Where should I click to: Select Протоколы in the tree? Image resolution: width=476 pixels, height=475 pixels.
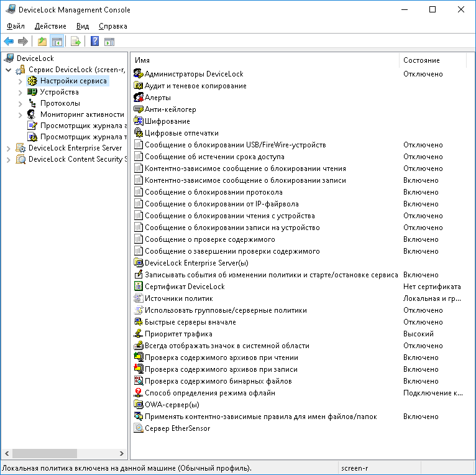(60, 103)
